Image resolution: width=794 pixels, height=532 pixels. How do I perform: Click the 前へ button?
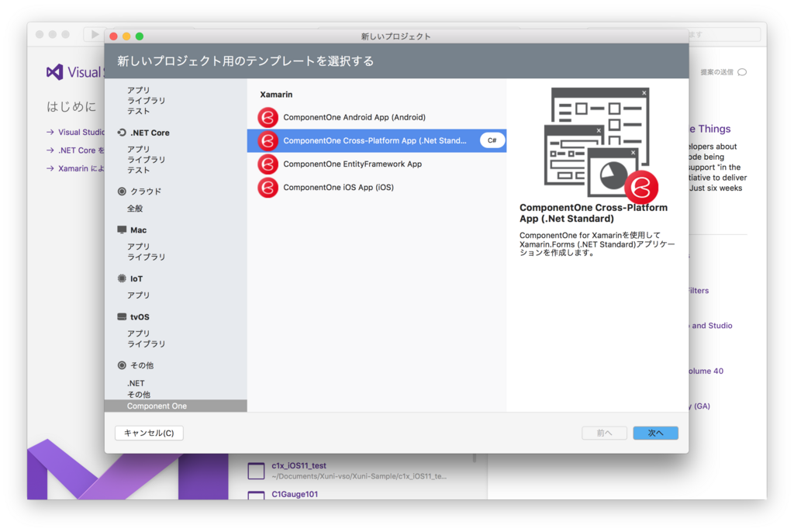(604, 434)
